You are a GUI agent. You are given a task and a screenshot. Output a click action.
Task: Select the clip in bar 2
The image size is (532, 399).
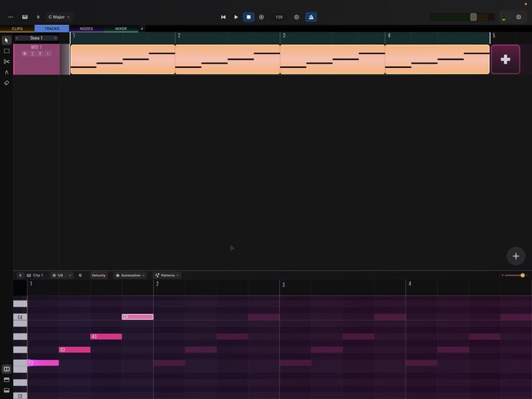pos(228,59)
